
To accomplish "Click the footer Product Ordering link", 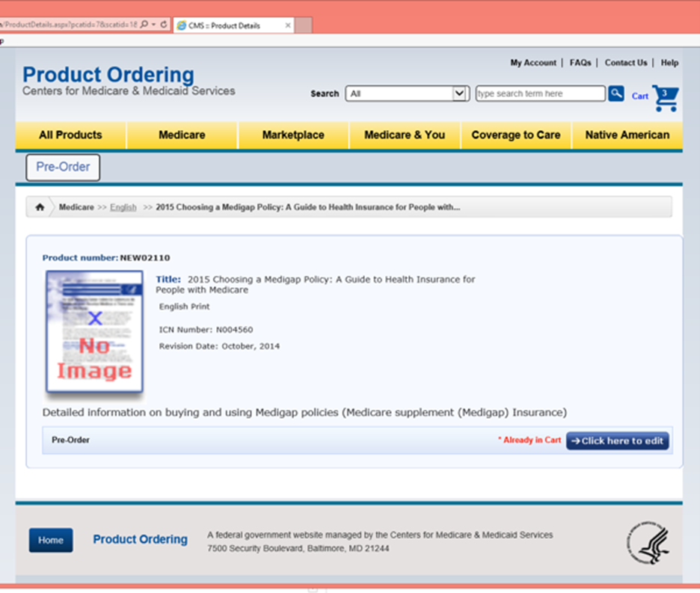I will point(140,539).
